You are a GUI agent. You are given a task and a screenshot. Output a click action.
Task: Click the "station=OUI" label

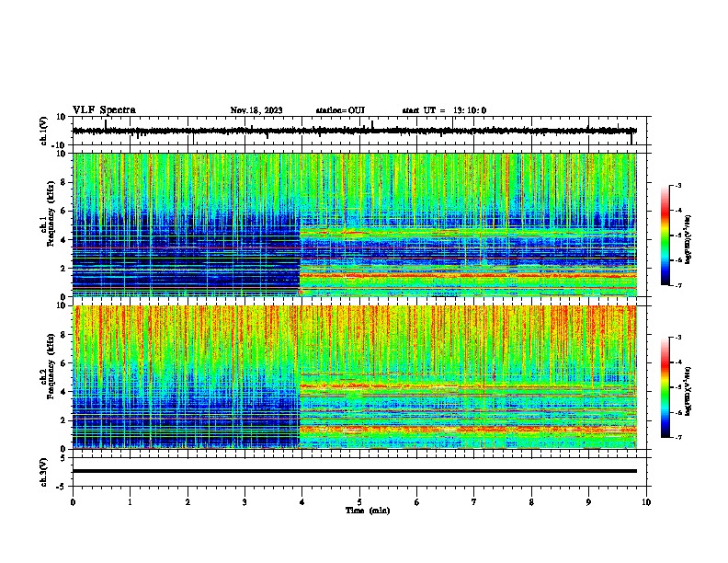pyautogui.click(x=340, y=110)
